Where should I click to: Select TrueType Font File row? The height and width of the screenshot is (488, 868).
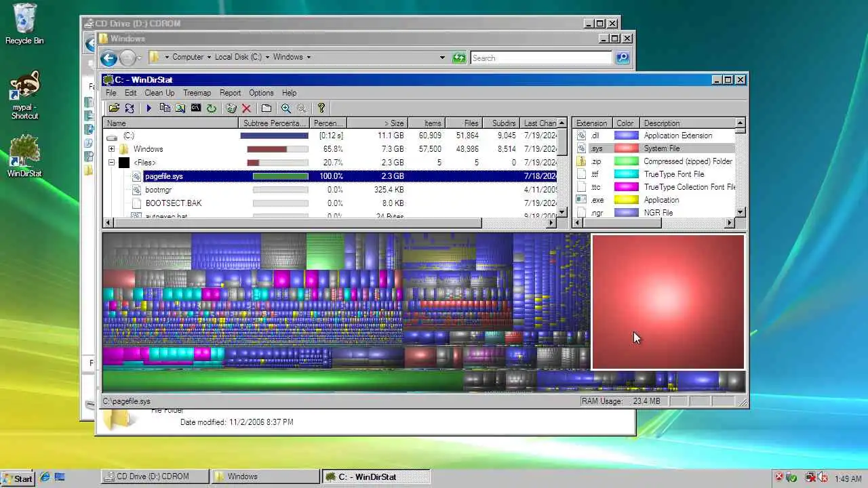(654, 174)
